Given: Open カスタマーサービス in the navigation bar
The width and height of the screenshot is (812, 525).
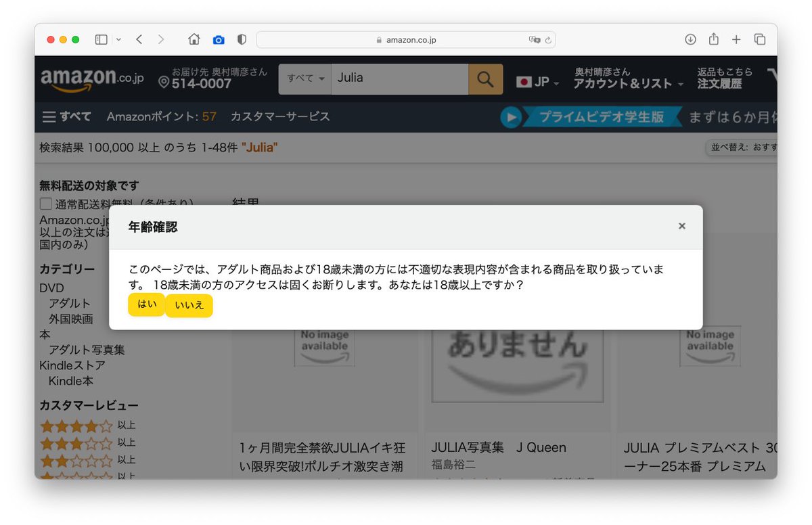Looking at the screenshot, I should [x=280, y=116].
